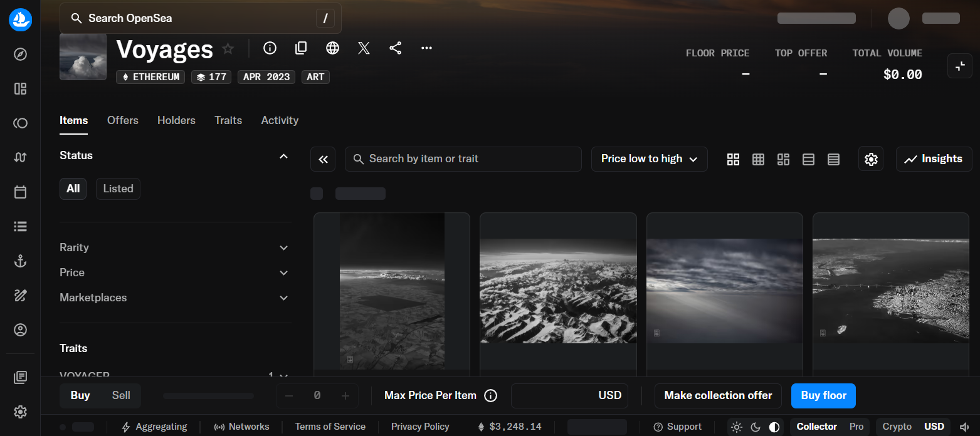The image size is (980, 436).
Task: Open the Price low to high dropdown
Action: pyautogui.click(x=649, y=159)
